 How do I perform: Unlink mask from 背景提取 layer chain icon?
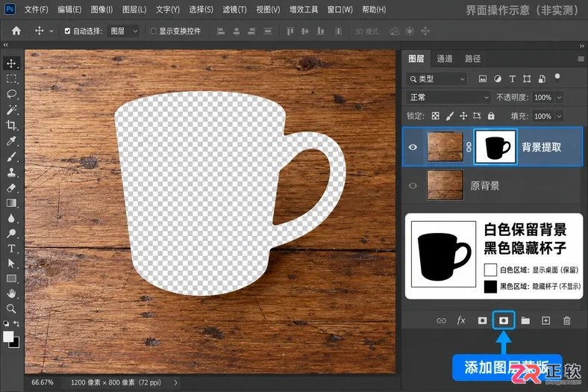coord(469,147)
